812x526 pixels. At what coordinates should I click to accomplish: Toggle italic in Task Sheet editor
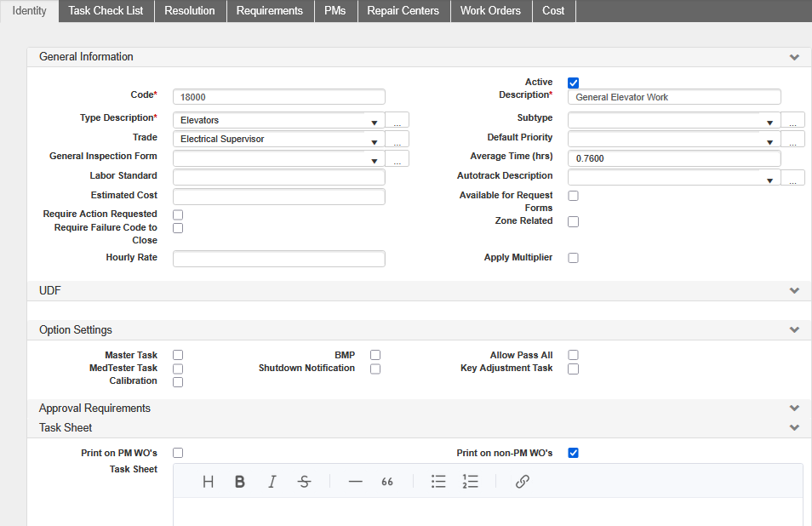click(272, 482)
